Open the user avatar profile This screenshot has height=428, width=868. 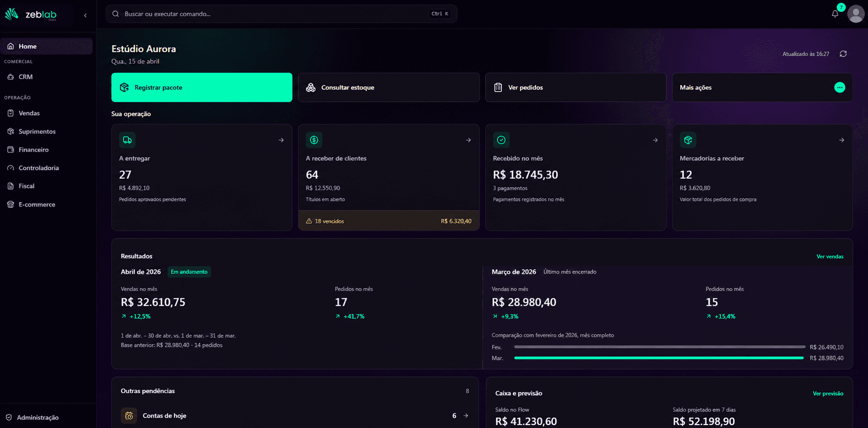click(x=856, y=14)
